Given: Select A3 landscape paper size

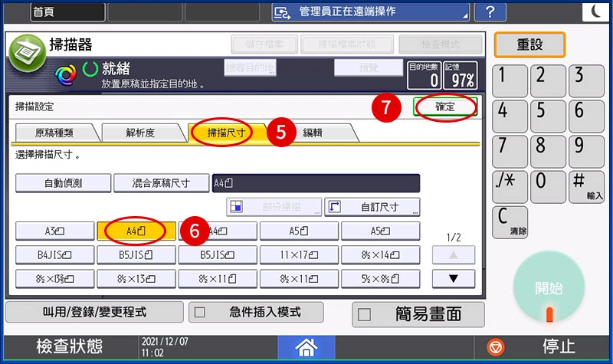Looking at the screenshot, I should [x=54, y=231].
